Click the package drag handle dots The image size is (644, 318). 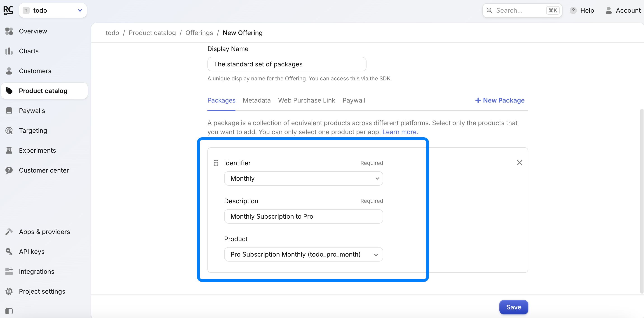[x=216, y=163]
